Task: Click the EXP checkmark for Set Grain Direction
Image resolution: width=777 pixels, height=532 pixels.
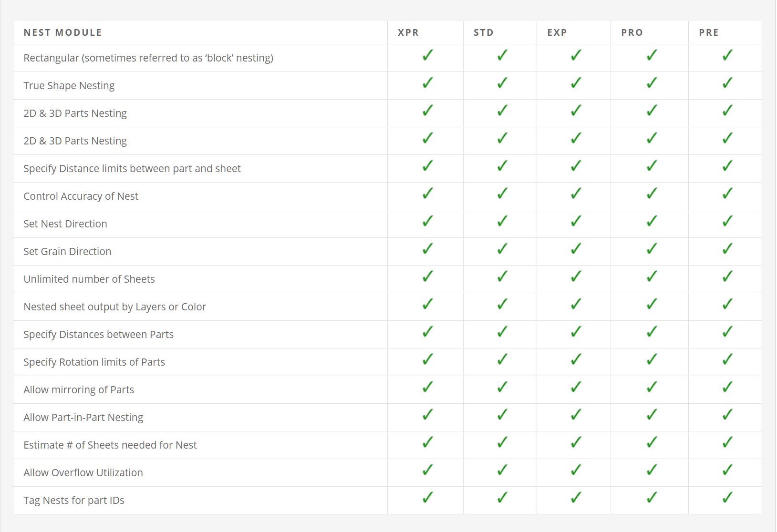Action: pos(576,249)
